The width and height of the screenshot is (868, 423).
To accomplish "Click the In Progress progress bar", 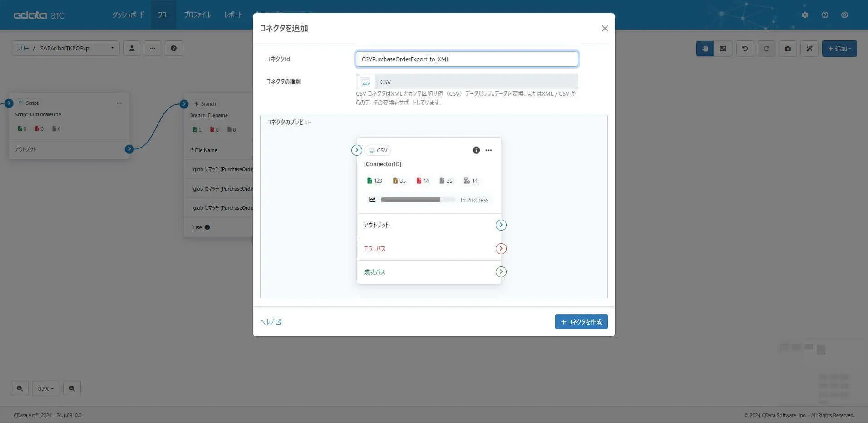I will (x=418, y=200).
